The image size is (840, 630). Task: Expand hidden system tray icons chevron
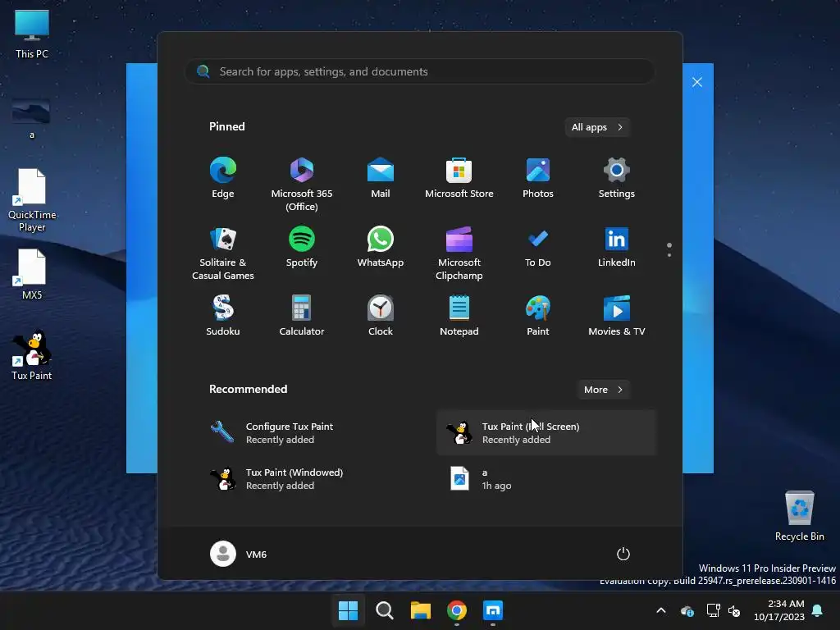click(661, 610)
